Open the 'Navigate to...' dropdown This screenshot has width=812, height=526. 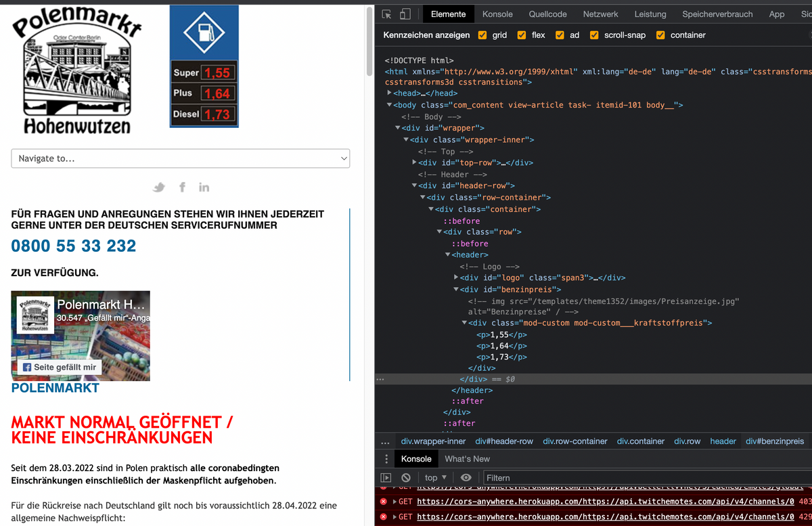tap(181, 158)
